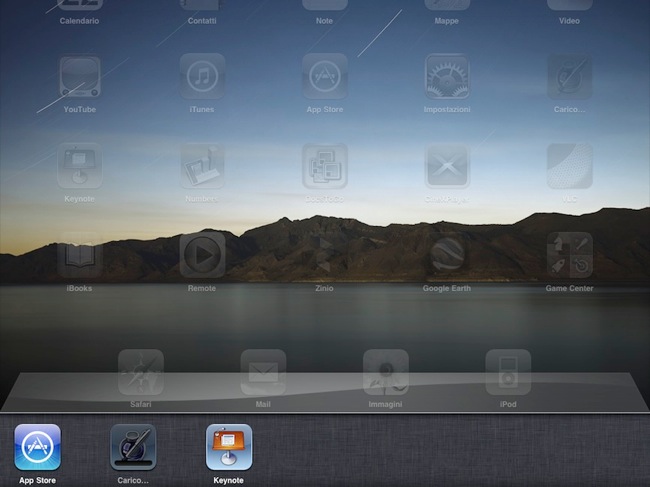Open the dimmed App Store home screen icon
650x487 pixels.
(x=325, y=77)
